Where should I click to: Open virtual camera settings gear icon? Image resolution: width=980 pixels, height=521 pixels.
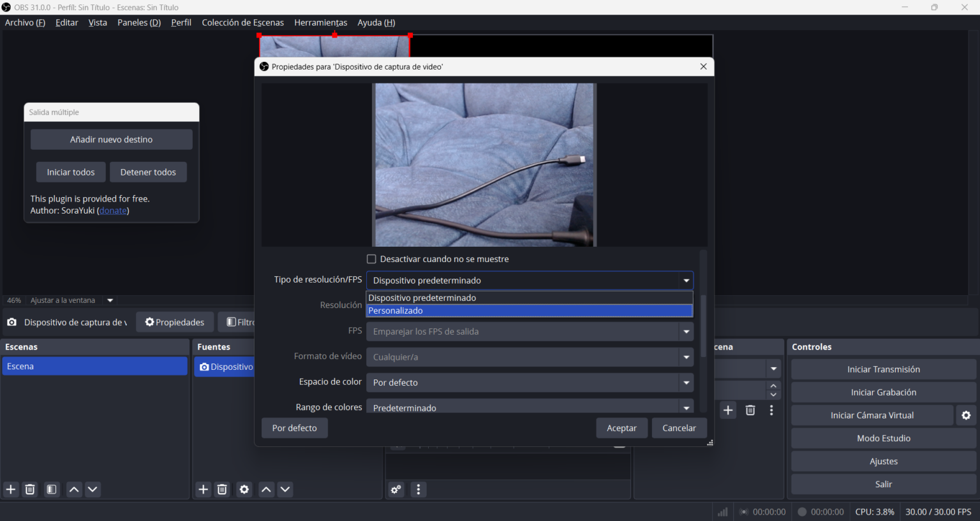coord(966,415)
